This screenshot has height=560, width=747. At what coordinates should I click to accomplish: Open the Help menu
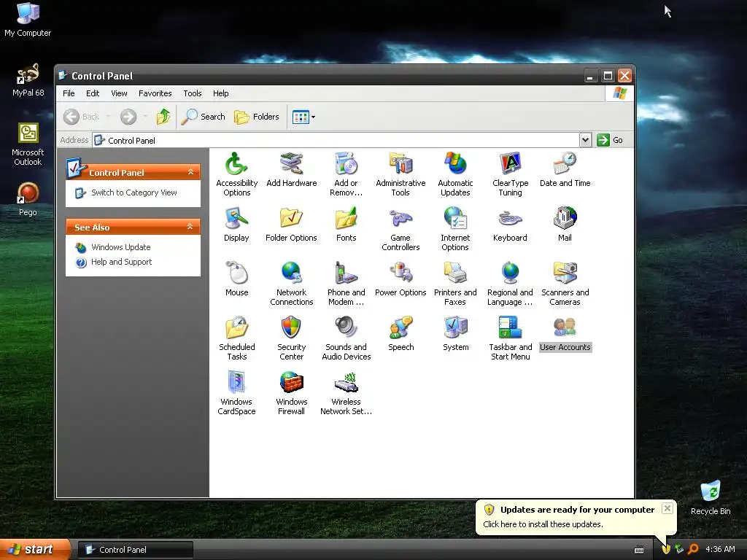[x=220, y=93]
